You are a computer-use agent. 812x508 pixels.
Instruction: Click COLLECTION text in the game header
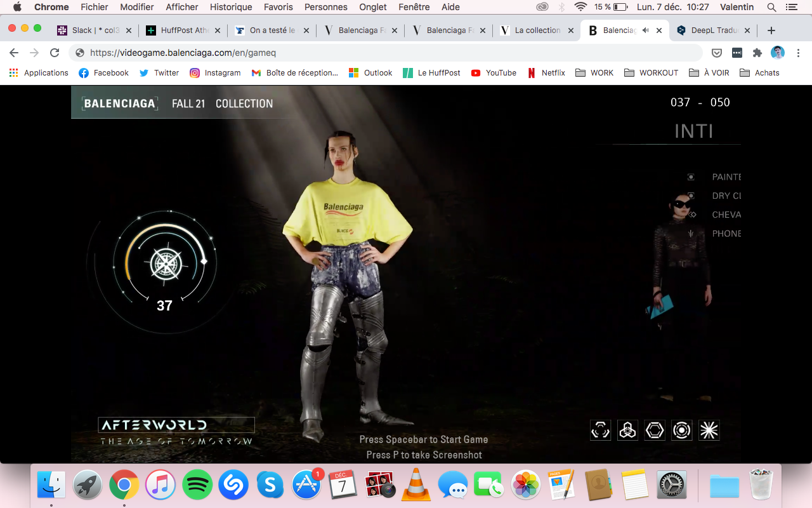coord(244,104)
